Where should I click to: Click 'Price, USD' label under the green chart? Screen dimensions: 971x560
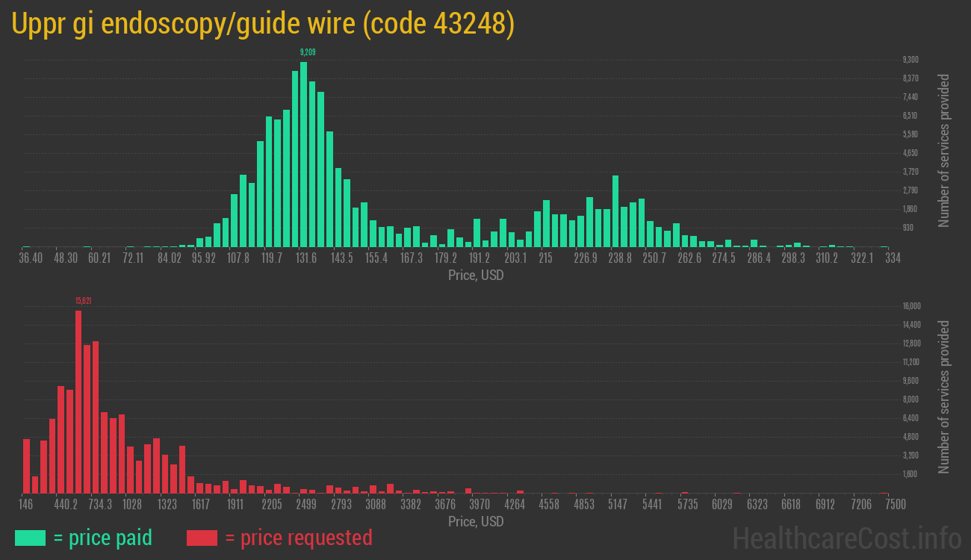coord(476,276)
